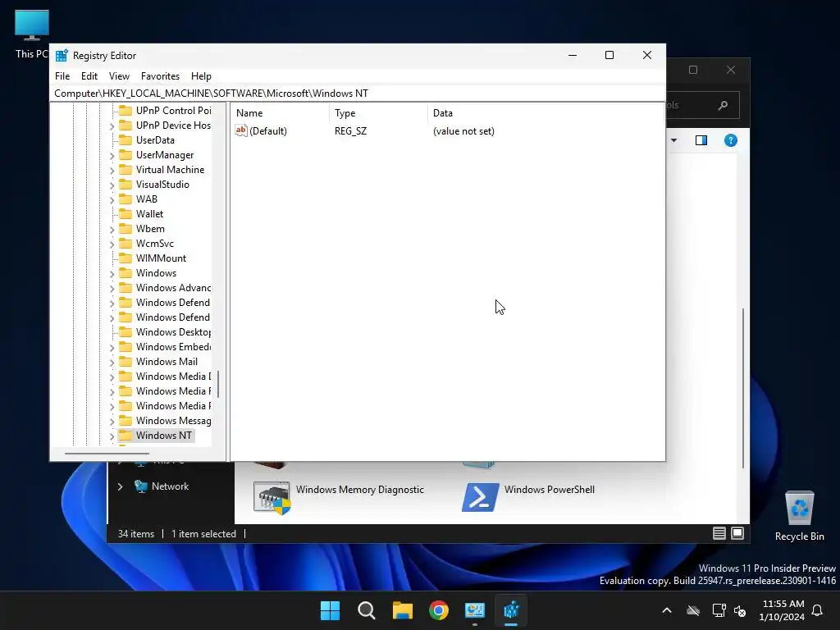This screenshot has height=630, width=840.
Task: Open File Explorer from the taskbar
Action: (402, 610)
